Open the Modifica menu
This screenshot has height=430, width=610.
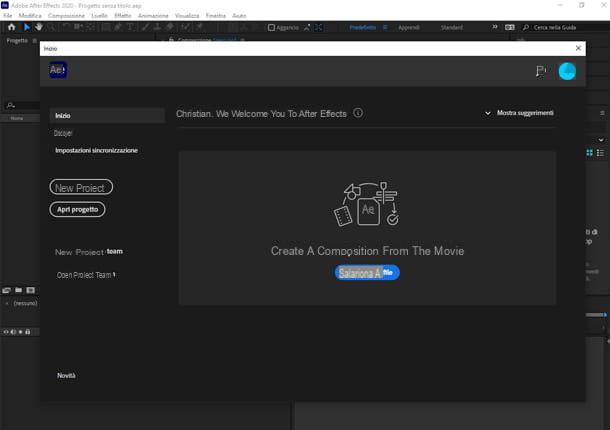30,16
